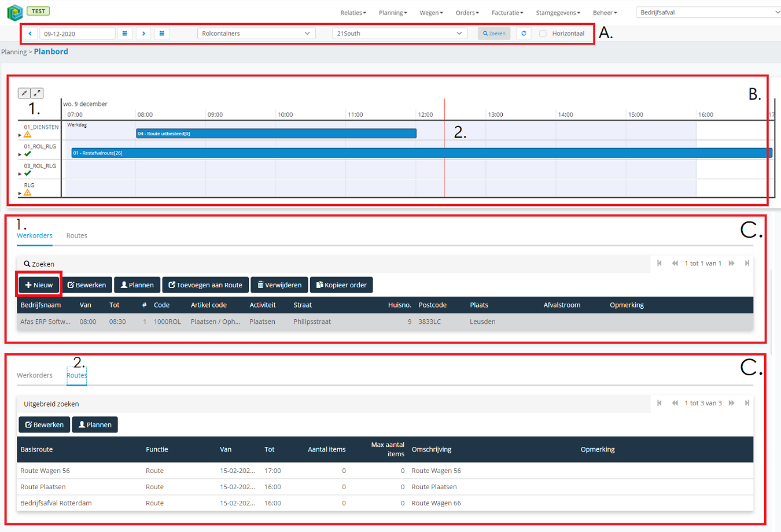Viewport: 781px width, 532px height.
Task: Sort by the Basisroute column header
Action: click(x=36, y=449)
